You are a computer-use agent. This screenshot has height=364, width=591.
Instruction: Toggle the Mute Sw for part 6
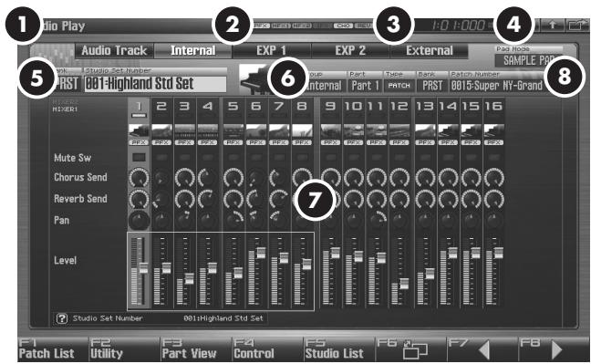click(x=256, y=157)
